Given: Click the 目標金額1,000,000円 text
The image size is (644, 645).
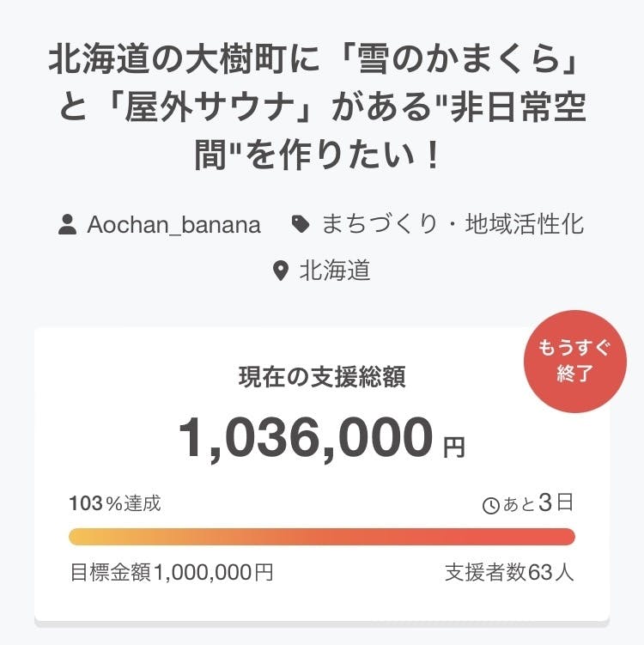Looking at the screenshot, I should (x=172, y=572).
